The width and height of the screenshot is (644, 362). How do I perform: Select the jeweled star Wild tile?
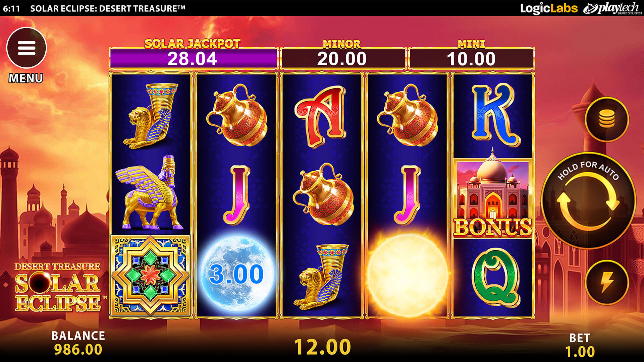tap(150, 275)
